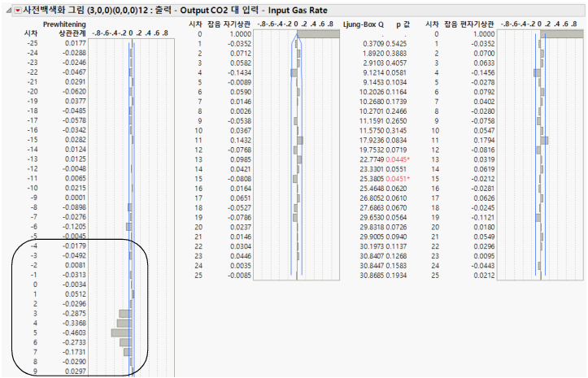The height and width of the screenshot is (378, 588).
Task: Select the red p value 0.0445* at lag 13
Action: pyautogui.click(x=398, y=160)
